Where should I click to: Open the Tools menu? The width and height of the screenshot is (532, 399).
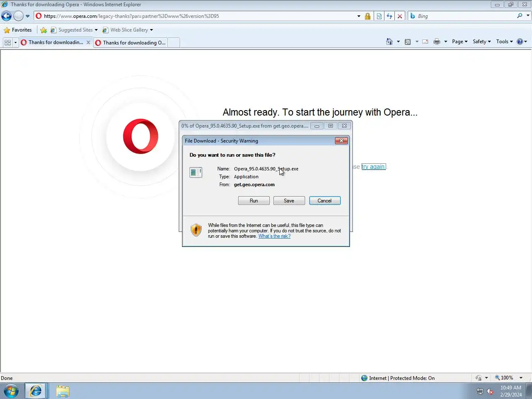click(x=504, y=42)
